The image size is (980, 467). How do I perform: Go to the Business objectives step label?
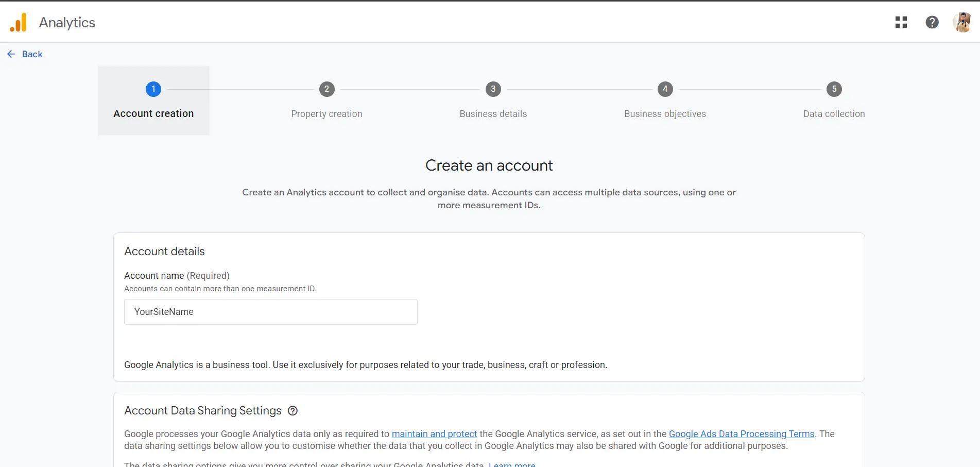pyautogui.click(x=665, y=114)
